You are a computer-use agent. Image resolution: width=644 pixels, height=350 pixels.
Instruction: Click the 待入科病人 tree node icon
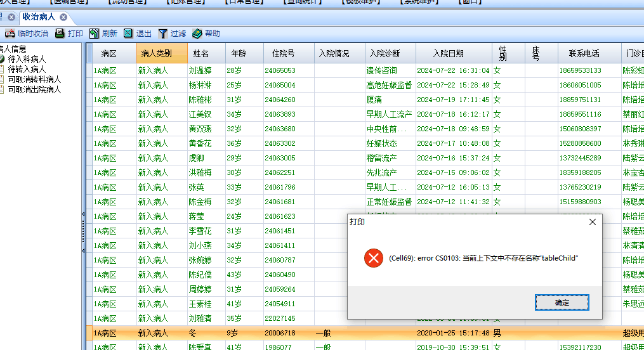[x=2, y=59]
